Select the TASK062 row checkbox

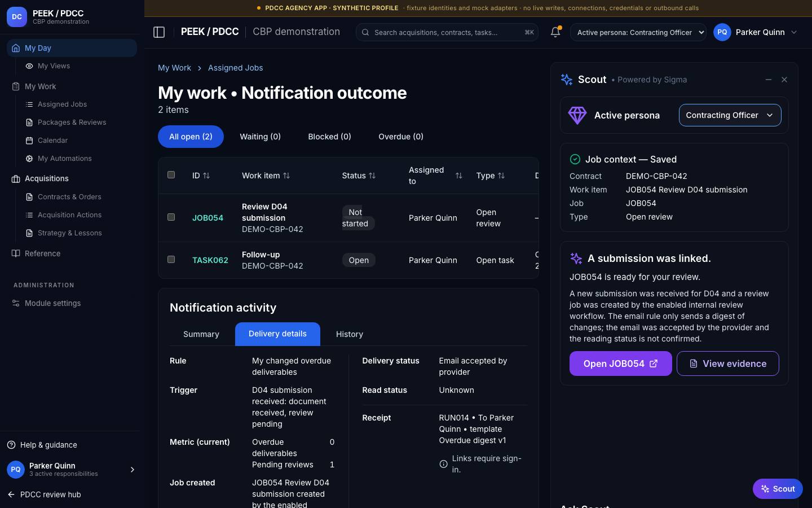click(171, 260)
